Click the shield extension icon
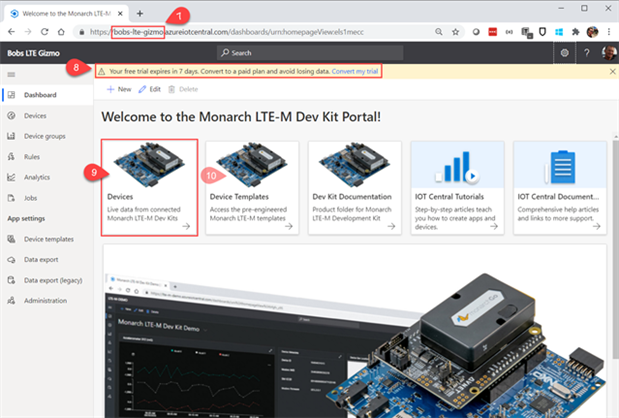 coord(542,32)
